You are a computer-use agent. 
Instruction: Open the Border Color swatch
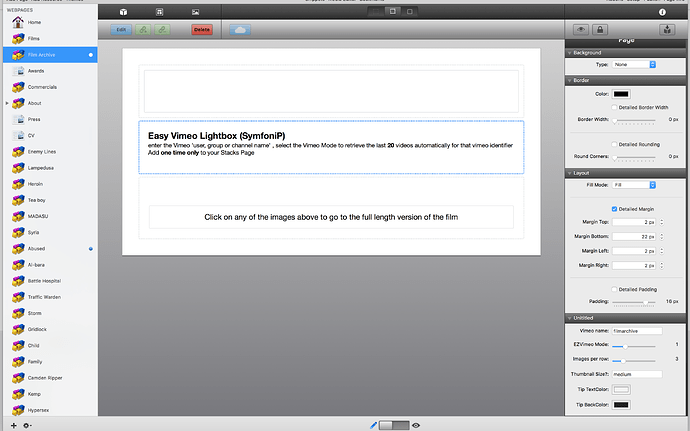(621, 94)
